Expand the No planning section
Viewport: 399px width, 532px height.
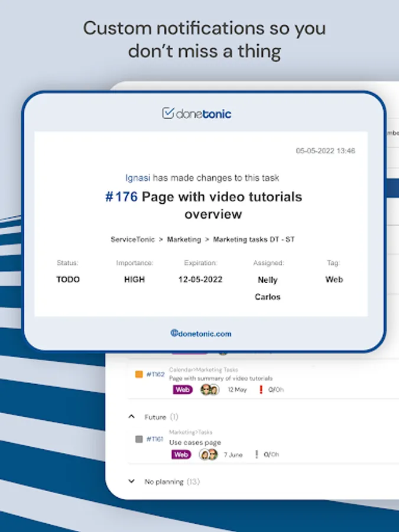point(132,481)
